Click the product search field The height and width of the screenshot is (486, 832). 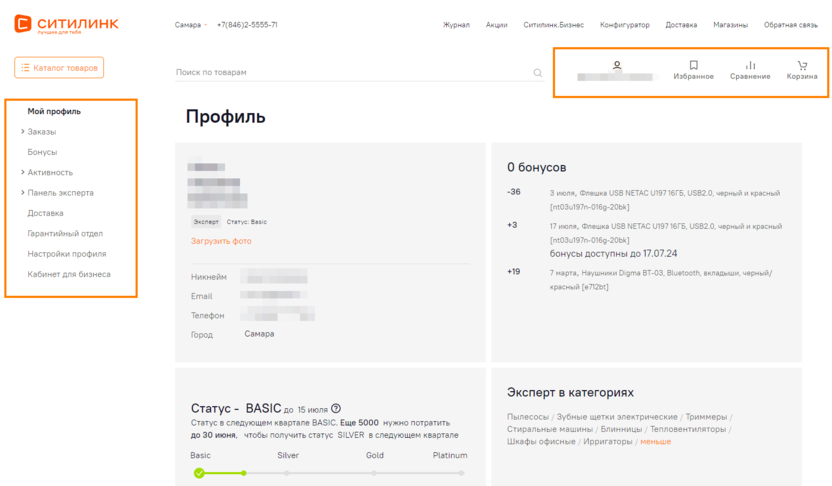[x=350, y=73]
